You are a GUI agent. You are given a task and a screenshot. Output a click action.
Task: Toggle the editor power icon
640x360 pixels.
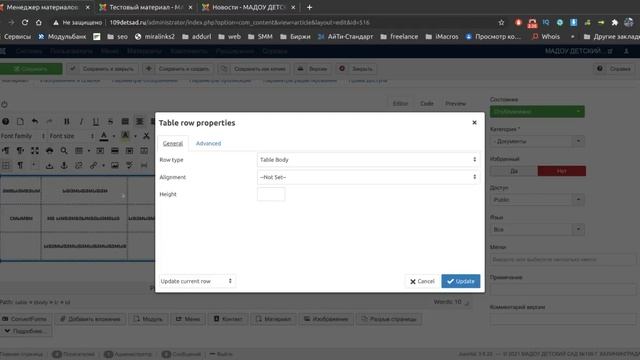4,104
